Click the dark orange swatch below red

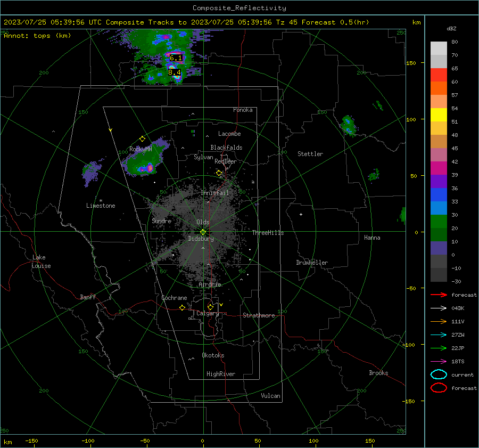pos(439,88)
